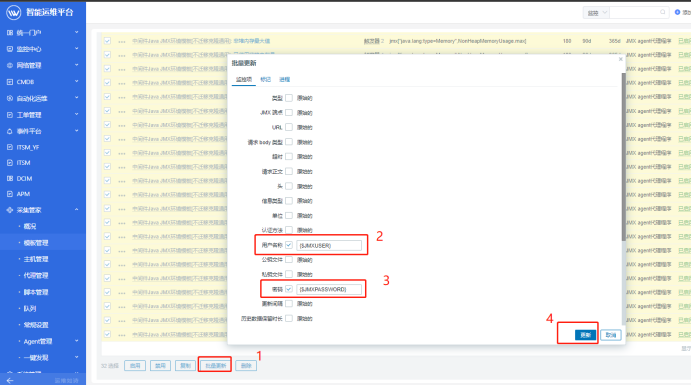Click the platform logo beside 智能运维平台

(x=13, y=12)
